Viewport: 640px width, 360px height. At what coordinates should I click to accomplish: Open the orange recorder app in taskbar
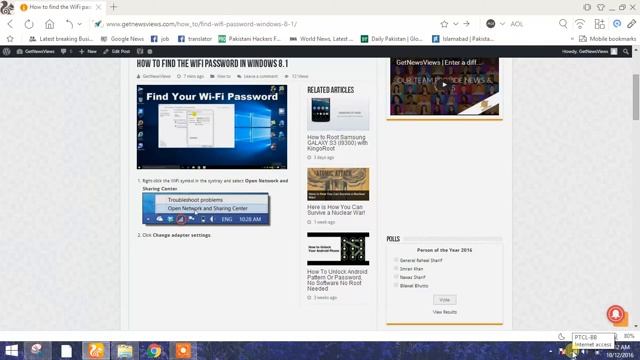click(183, 351)
